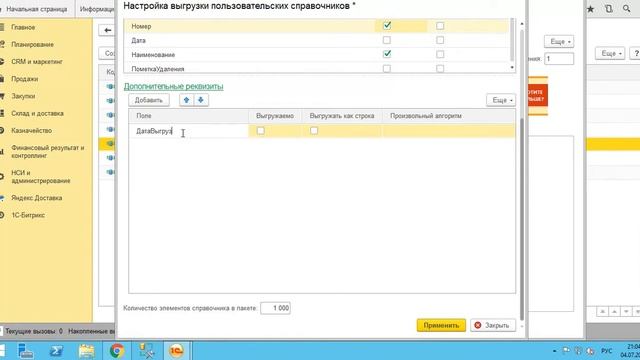Open PowerShell icon in taskbar
Viewport: 640px width, 360px height.
tap(56, 351)
